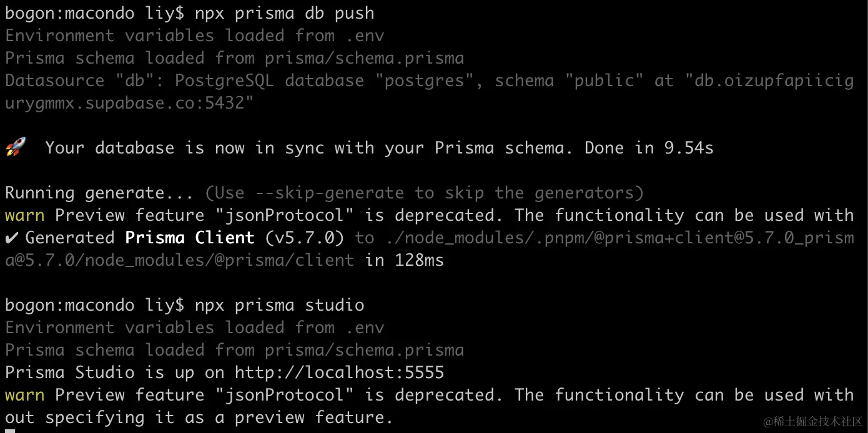Open the http://localhost:5555 Prisma Studio link
Image resolution: width=868 pixels, height=433 pixels.
tap(339, 372)
